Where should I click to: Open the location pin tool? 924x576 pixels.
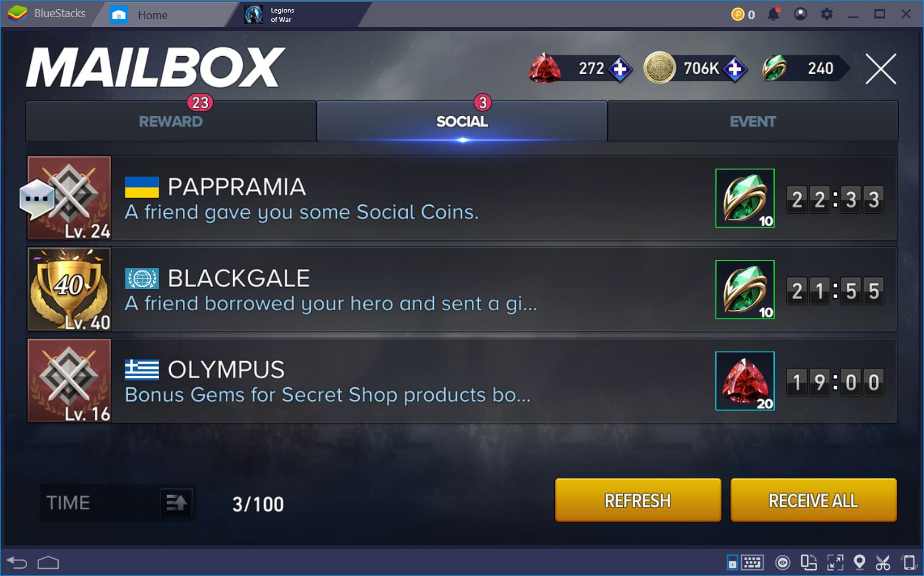point(859,562)
